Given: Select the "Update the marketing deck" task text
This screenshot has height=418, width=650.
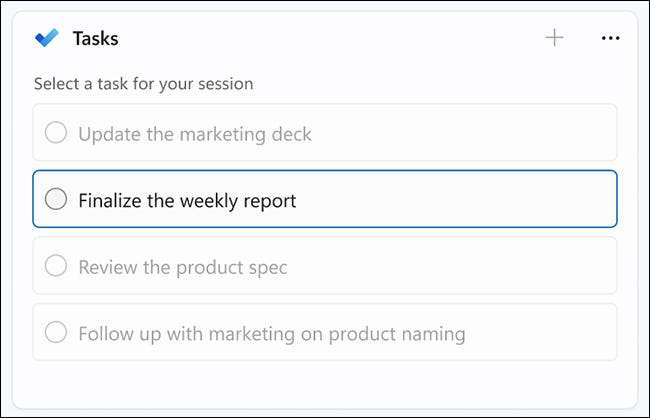Looking at the screenshot, I should pos(195,133).
